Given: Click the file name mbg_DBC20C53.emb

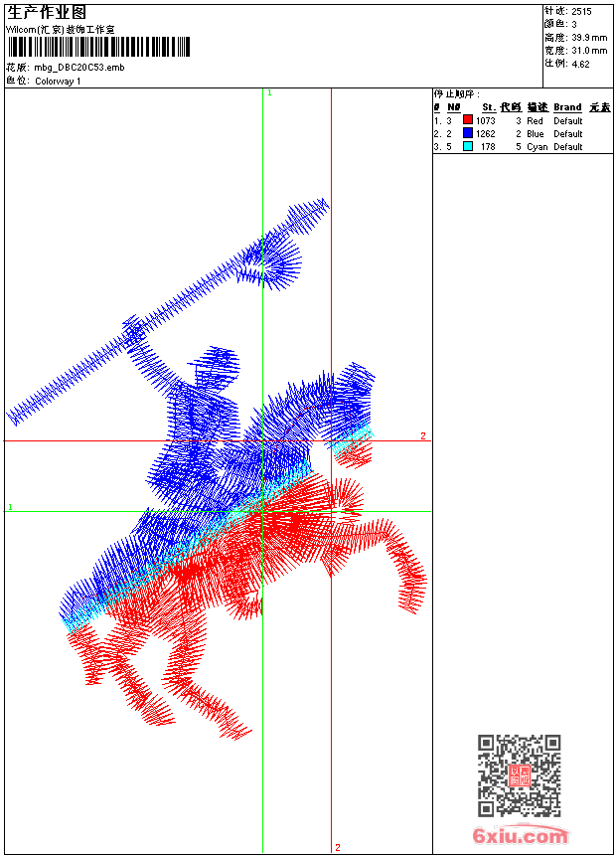Looking at the screenshot, I should [x=79, y=68].
